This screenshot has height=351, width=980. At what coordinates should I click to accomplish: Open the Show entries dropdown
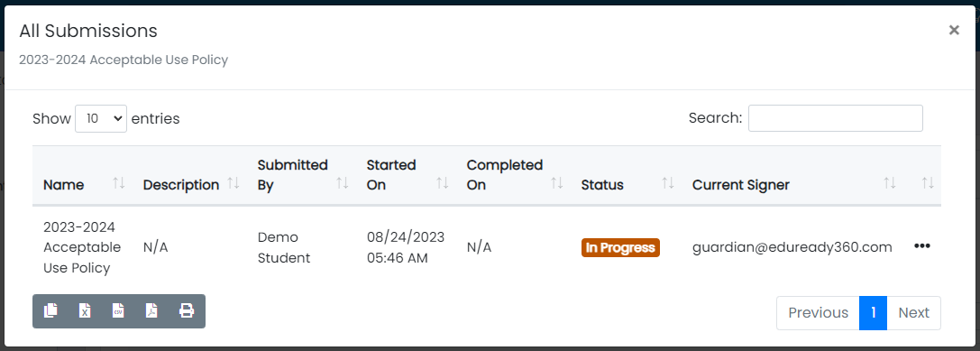101,119
